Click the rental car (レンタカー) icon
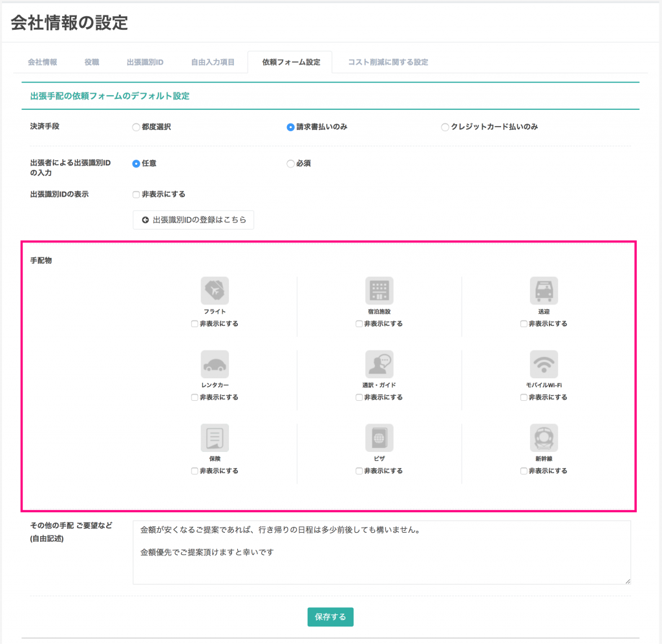 [215, 365]
